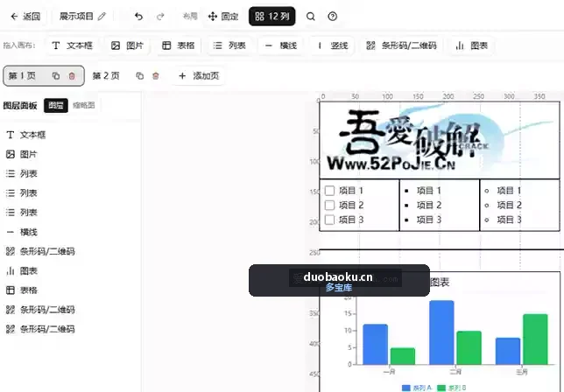Viewport: 564px width, 392px height.
Task: Delete page 1 with trash icon
Action: [72, 76]
